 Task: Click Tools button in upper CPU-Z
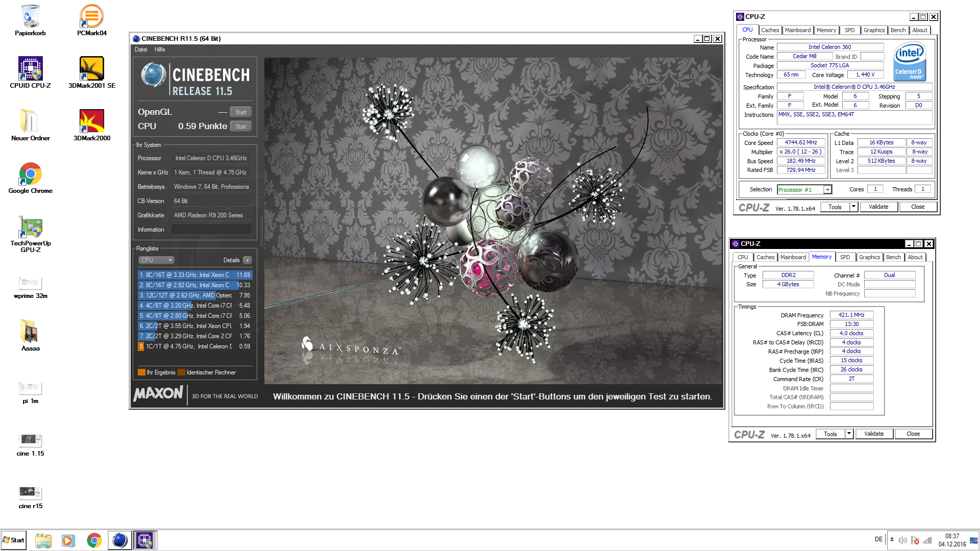[835, 207]
